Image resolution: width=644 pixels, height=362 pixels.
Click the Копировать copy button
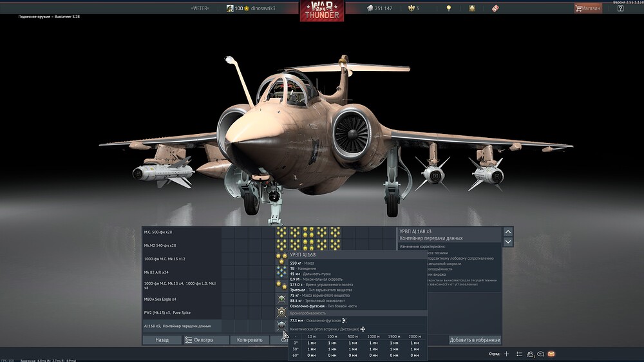[249, 340]
